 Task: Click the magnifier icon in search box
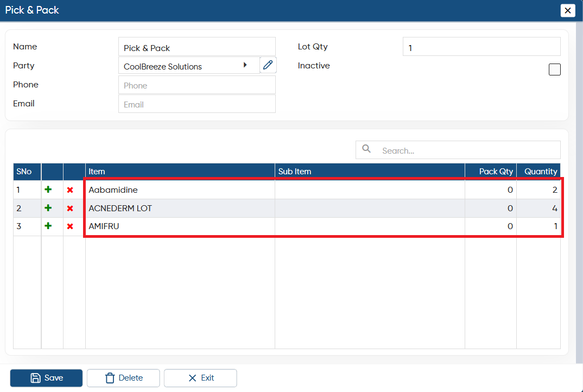pos(366,149)
